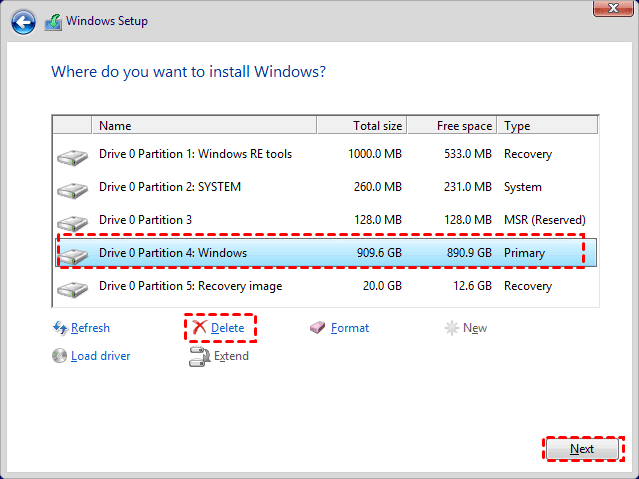Click drive icon for Drive 0 Partition 3
The height and width of the screenshot is (479, 639).
coord(72,221)
